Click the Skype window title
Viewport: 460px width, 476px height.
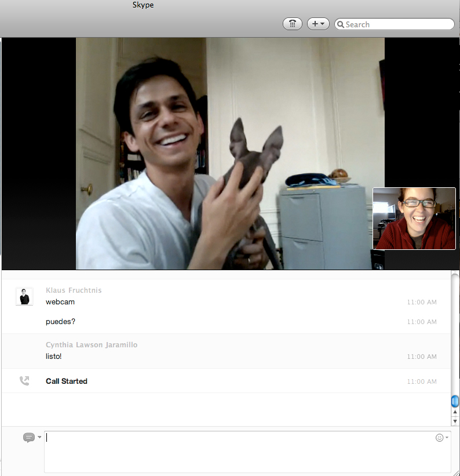click(143, 5)
